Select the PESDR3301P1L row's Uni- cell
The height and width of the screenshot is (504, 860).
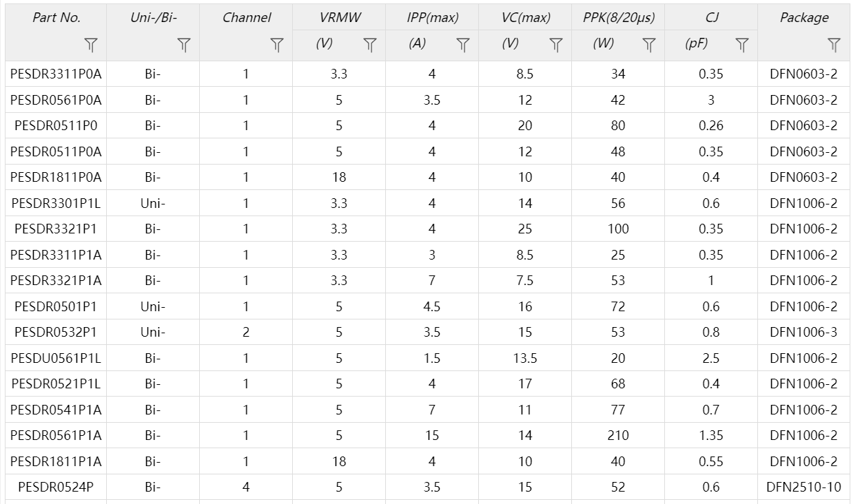pyautogui.click(x=153, y=203)
